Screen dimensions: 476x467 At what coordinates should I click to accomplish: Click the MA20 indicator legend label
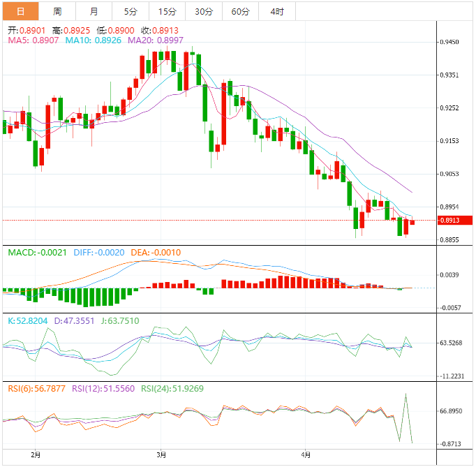(156, 40)
